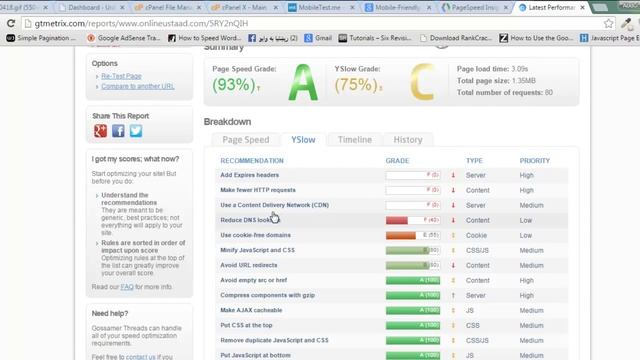This screenshot has height=360, width=640.
Task: Expand Avoid URL redirects recommendation
Action: click(x=249, y=265)
